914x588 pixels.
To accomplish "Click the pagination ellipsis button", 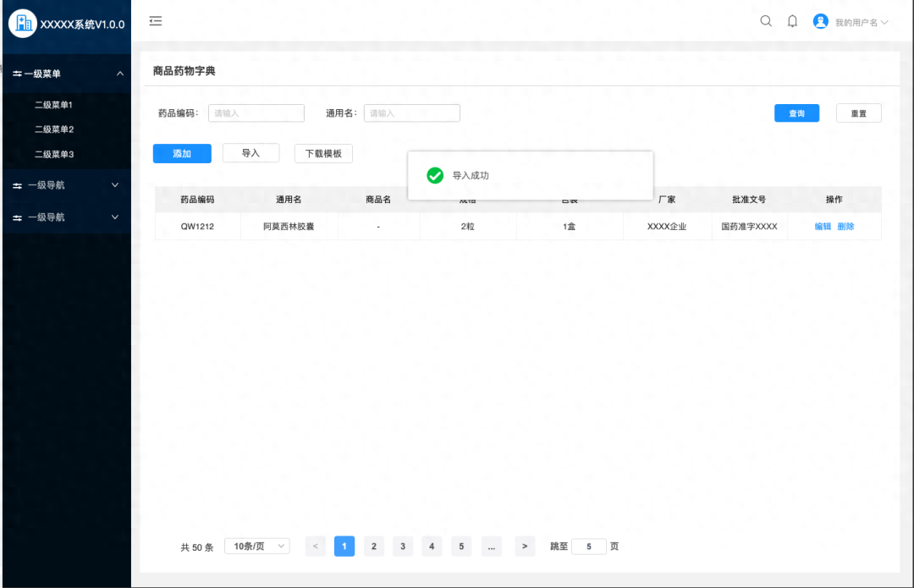I will [492, 546].
